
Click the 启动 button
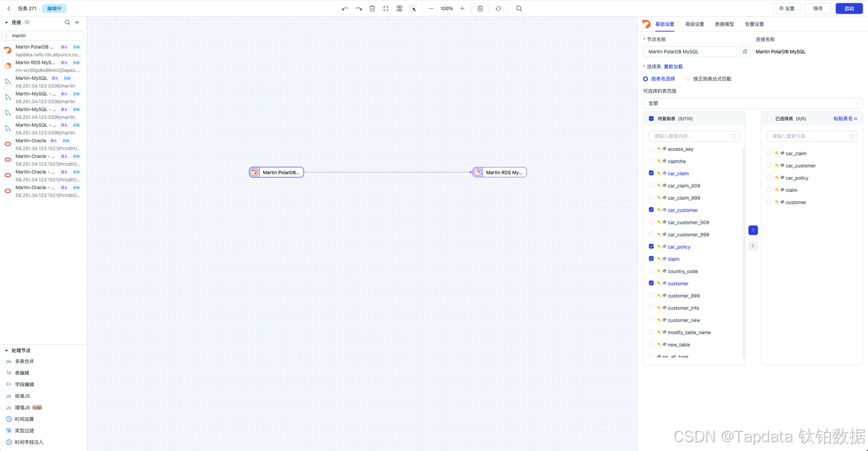(849, 9)
